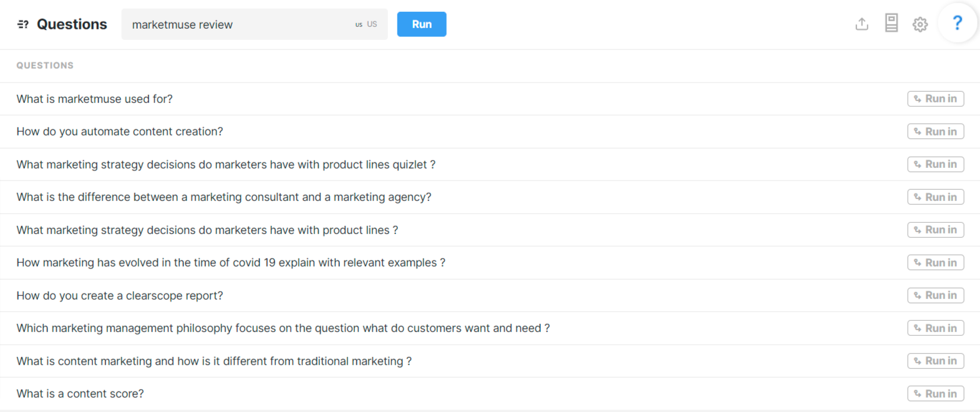Screen dimensions: 980x412
Task: Click Run in for 'What is a content score?'
Action: tap(935, 394)
